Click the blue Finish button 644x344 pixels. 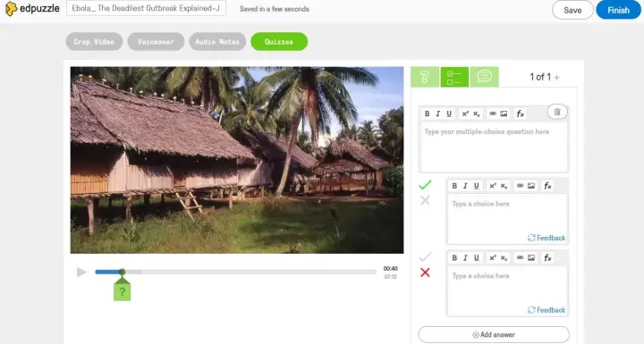point(618,10)
